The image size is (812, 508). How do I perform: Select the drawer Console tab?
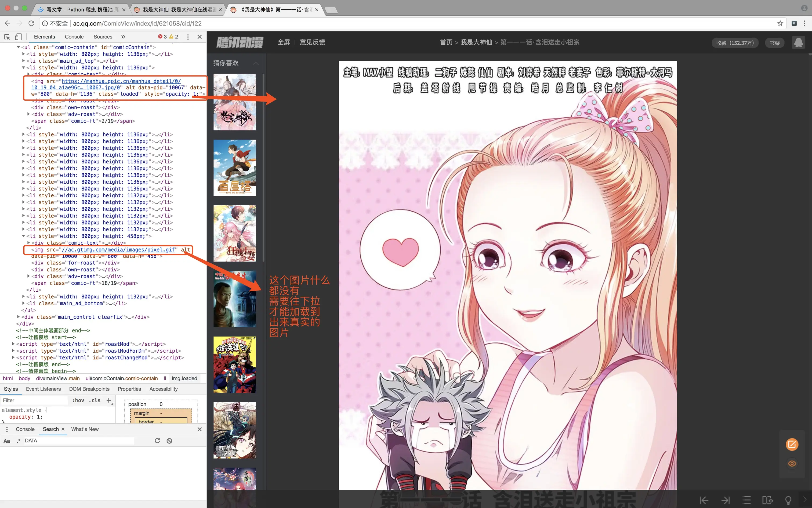(x=25, y=429)
